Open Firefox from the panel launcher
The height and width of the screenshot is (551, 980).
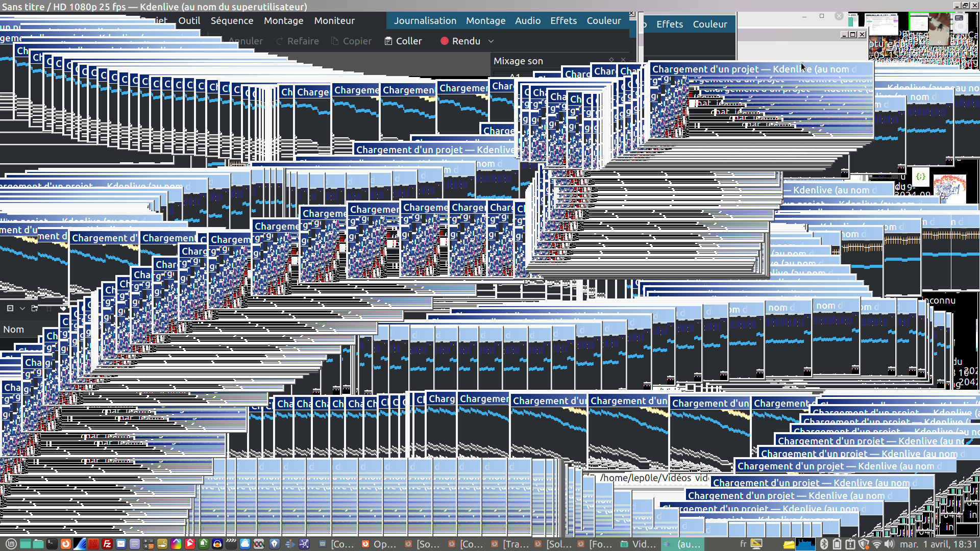click(66, 544)
